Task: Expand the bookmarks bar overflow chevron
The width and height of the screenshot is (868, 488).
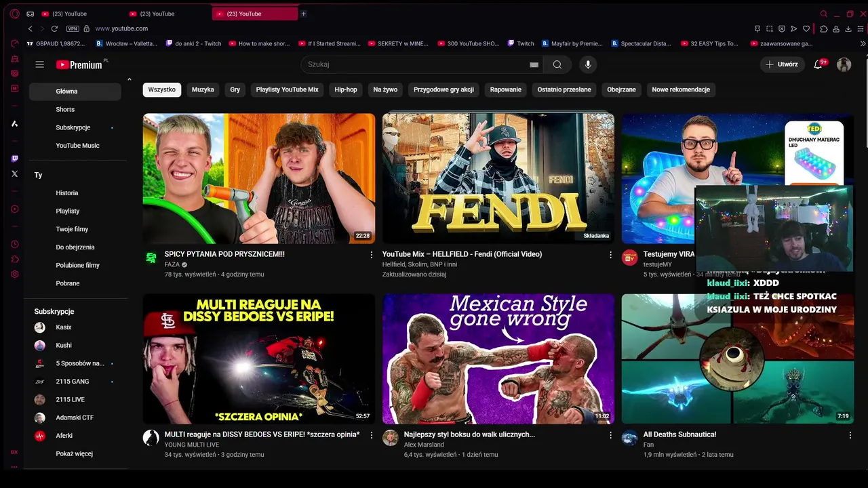Action: click(863, 43)
